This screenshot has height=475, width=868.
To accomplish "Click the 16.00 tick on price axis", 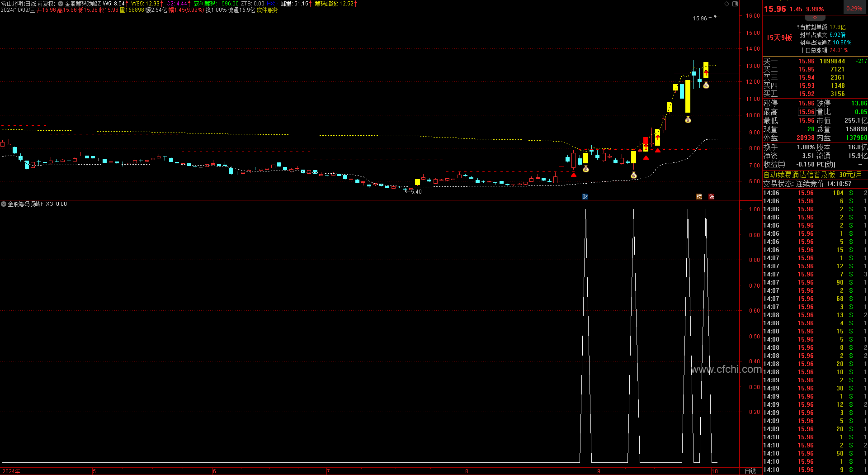I will pyautogui.click(x=753, y=15).
